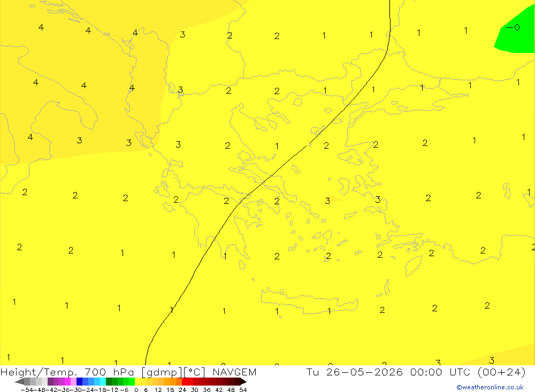Click the '-54' legend scale value
This screenshot has width=535, height=392.
click(x=26, y=390)
